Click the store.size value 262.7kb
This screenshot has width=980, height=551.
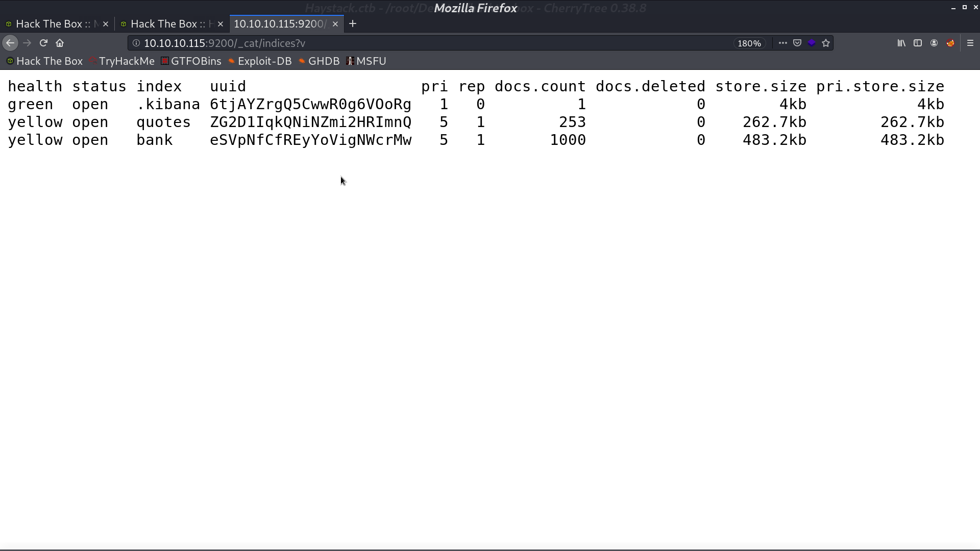click(x=774, y=122)
